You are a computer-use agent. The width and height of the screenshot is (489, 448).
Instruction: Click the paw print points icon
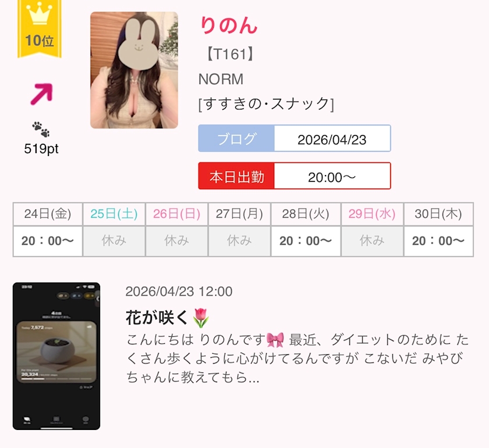coord(41,129)
